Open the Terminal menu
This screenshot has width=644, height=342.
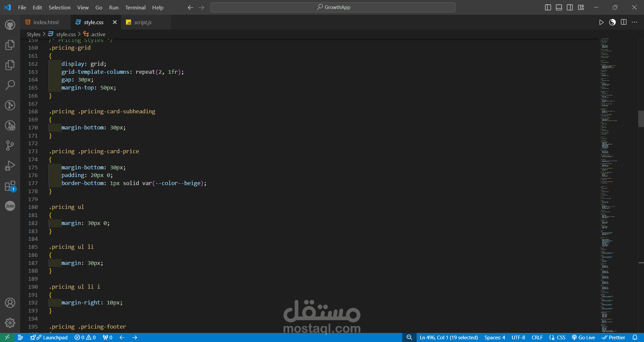tap(136, 7)
